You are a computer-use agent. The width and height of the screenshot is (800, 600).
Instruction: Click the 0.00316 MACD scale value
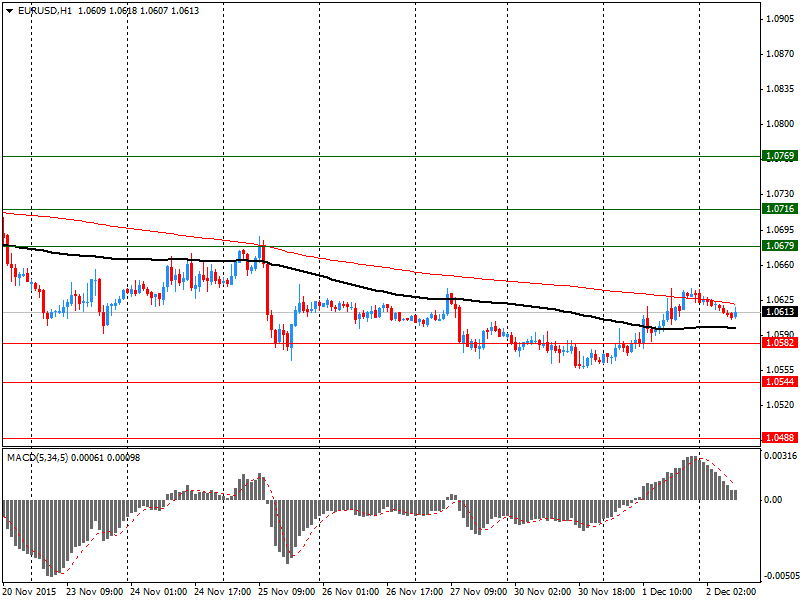[x=781, y=456]
